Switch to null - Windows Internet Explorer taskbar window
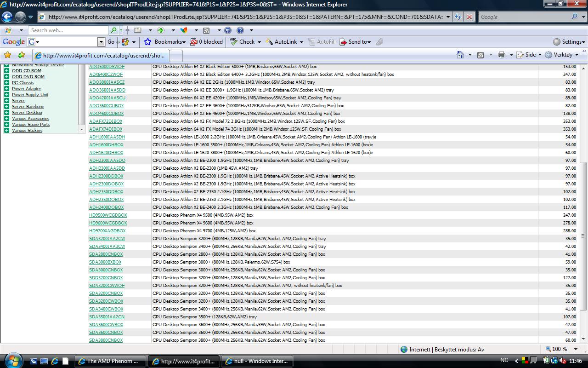 [257, 361]
